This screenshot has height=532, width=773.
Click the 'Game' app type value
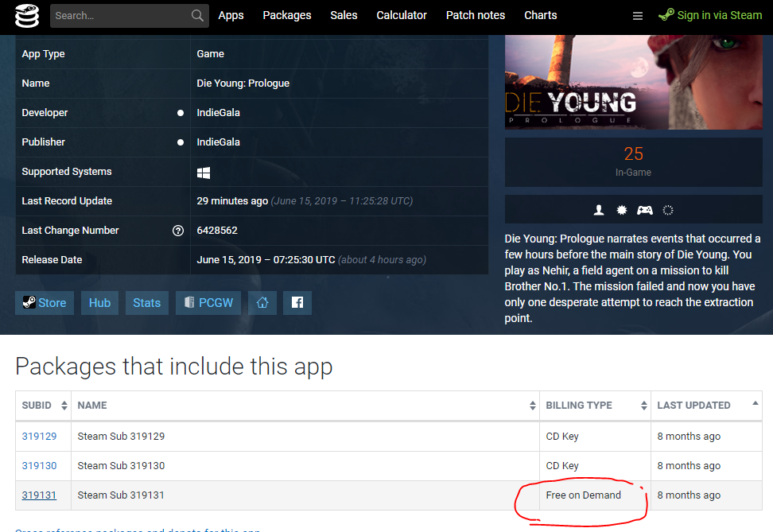[x=211, y=54]
